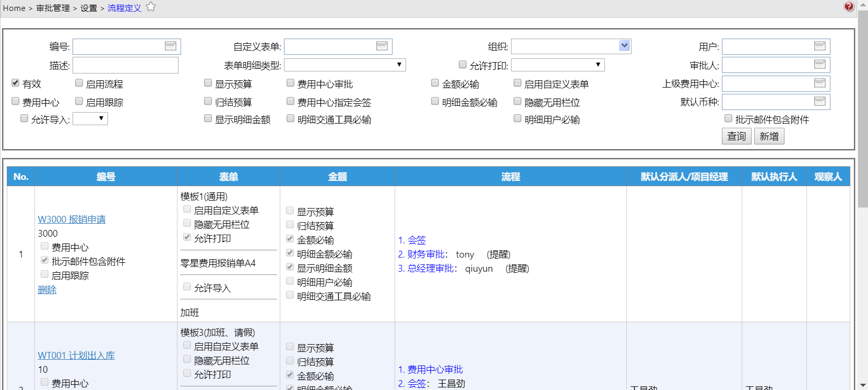Open the W3000 报销申请 link

[72, 220]
